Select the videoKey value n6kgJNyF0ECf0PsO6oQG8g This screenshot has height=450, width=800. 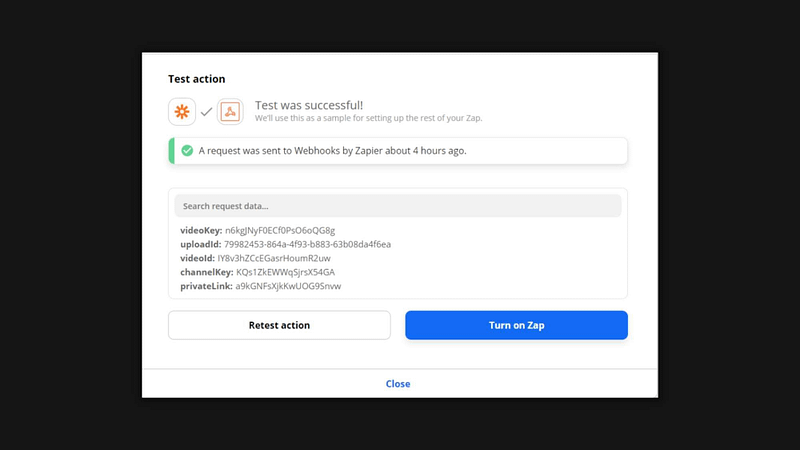coord(280,231)
